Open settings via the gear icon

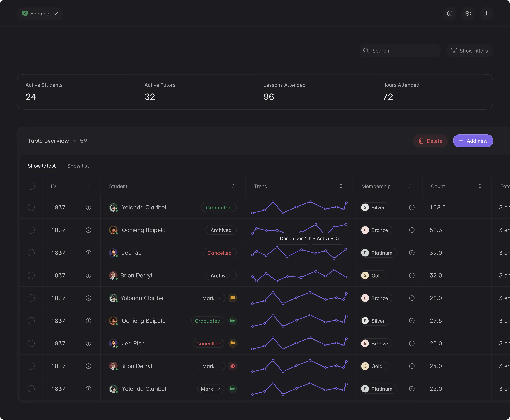468,14
